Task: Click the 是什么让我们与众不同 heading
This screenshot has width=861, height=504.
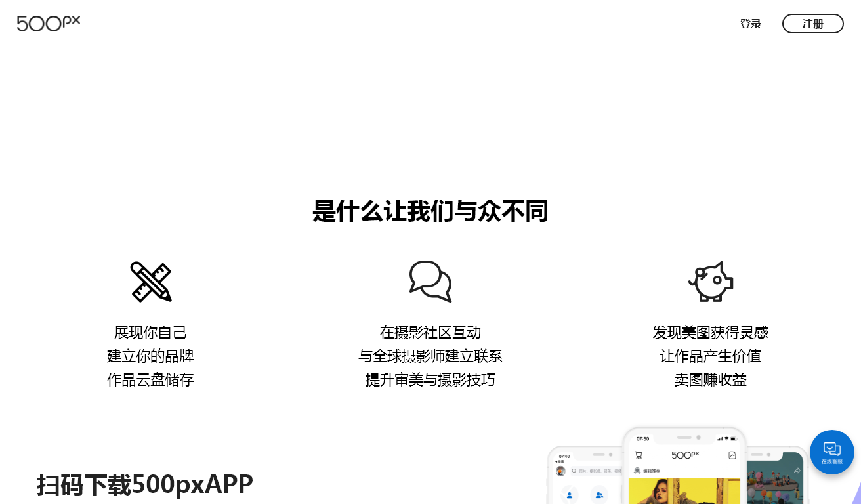Action: click(430, 211)
